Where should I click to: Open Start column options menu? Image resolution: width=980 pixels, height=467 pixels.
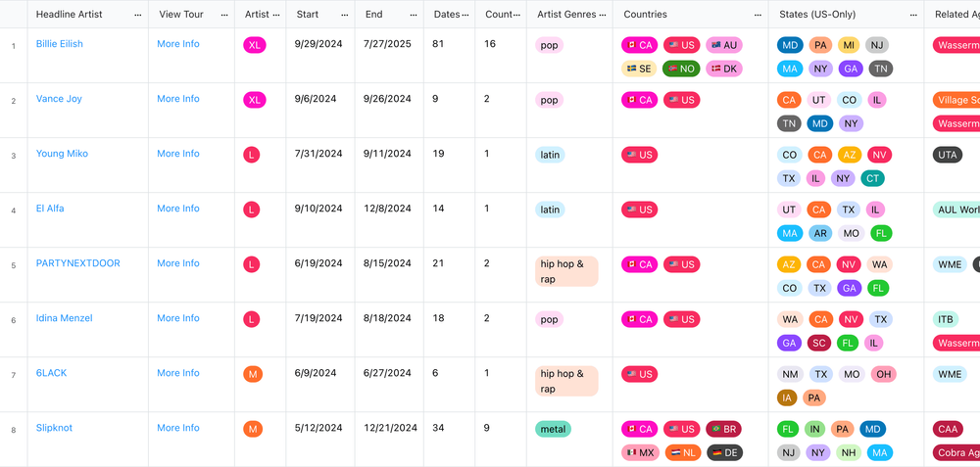coord(344,15)
